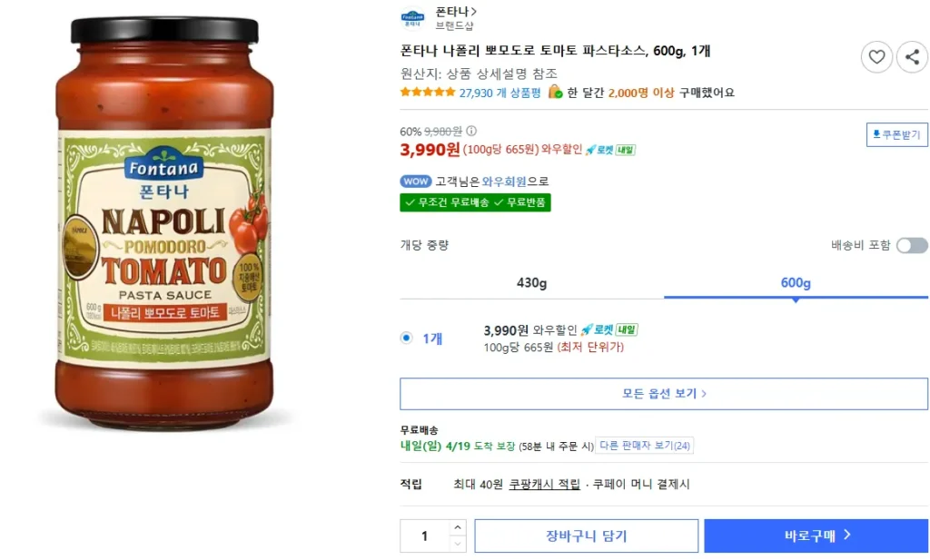Click the 폰타나 brand shop logo

tap(411, 16)
